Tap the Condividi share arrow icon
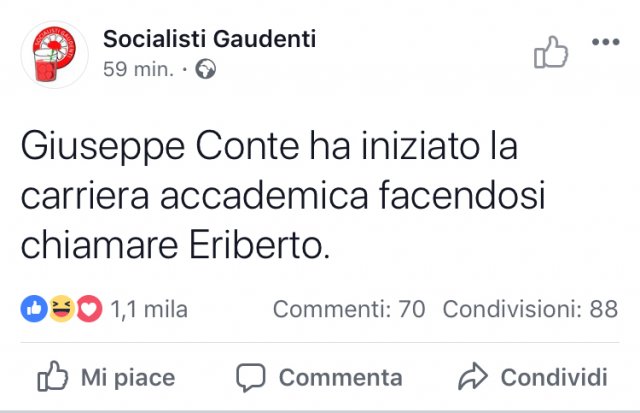The width and height of the screenshot is (640, 413). (x=473, y=376)
